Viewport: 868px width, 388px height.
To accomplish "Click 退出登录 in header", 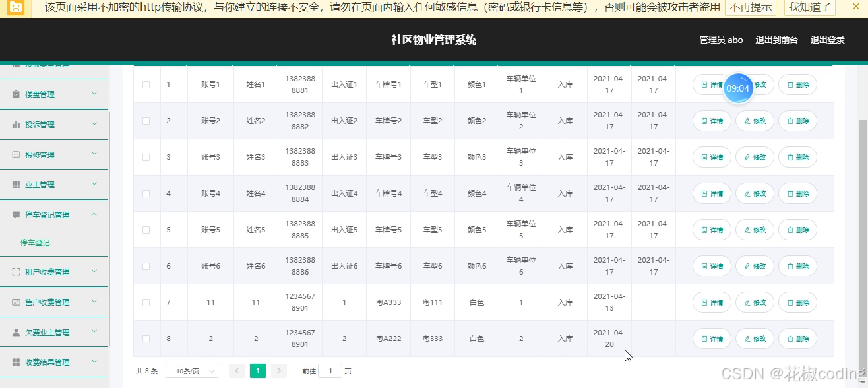I will (x=827, y=40).
